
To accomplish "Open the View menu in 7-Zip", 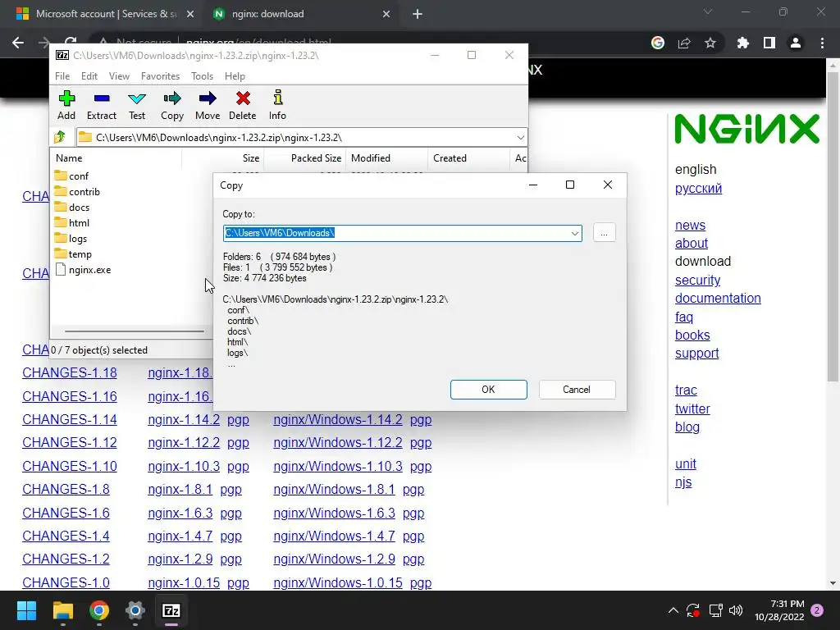I will click(119, 76).
